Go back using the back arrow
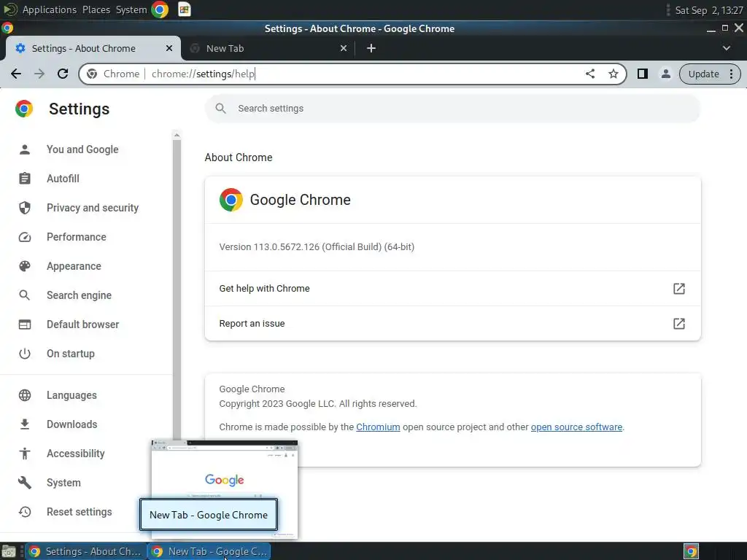The height and width of the screenshot is (560, 747). 16,74
